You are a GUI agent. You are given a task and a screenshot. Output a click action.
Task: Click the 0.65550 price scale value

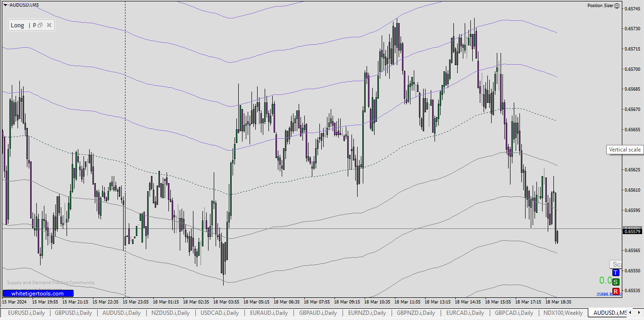point(632,270)
